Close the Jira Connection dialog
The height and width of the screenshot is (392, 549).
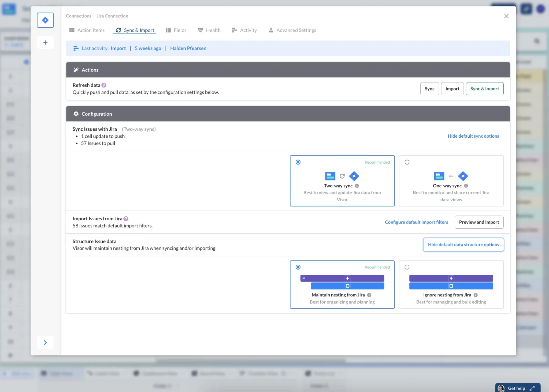[506, 16]
